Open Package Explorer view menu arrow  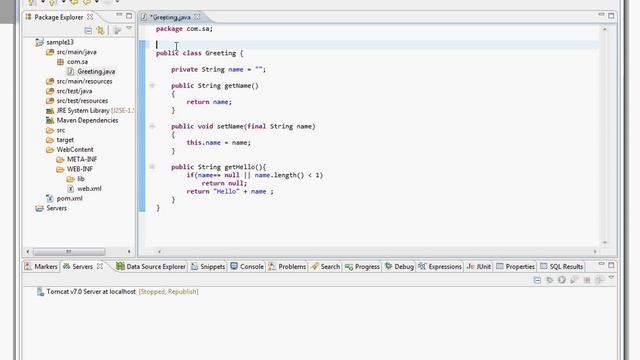(x=129, y=29)
